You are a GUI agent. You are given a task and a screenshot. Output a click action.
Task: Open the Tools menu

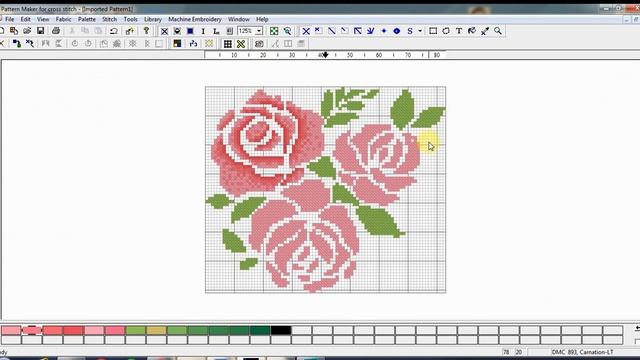131,19
